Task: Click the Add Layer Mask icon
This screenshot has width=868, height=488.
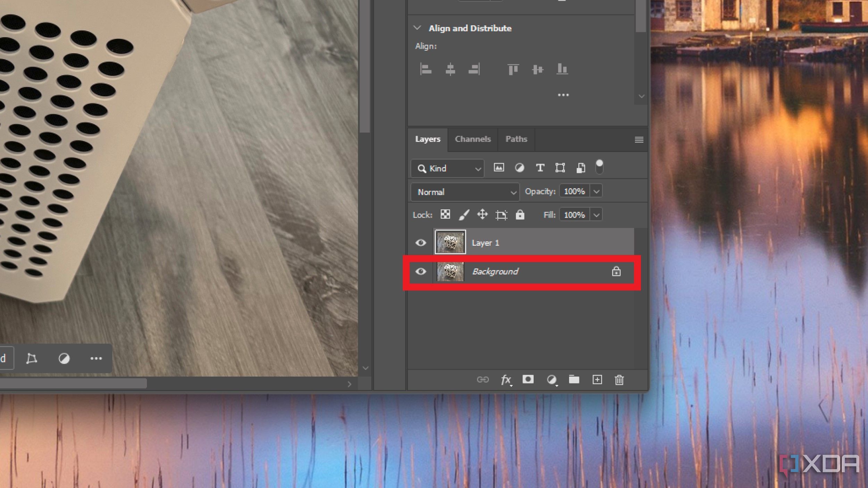Action: [528, 380]
